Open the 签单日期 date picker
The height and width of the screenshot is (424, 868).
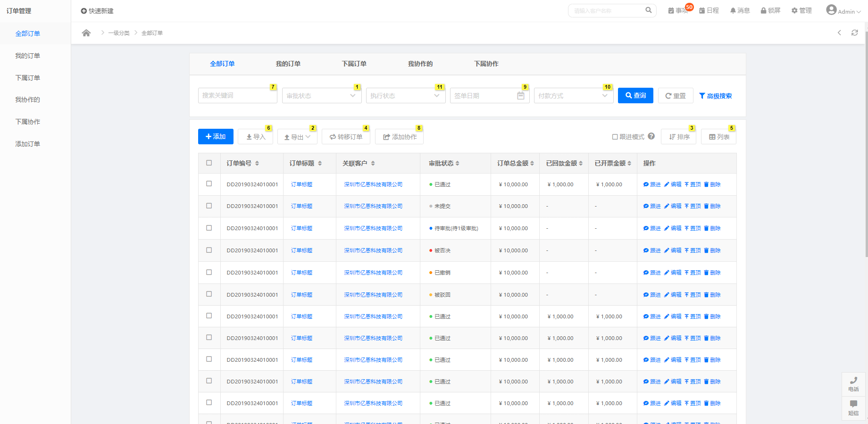[490, 96]
